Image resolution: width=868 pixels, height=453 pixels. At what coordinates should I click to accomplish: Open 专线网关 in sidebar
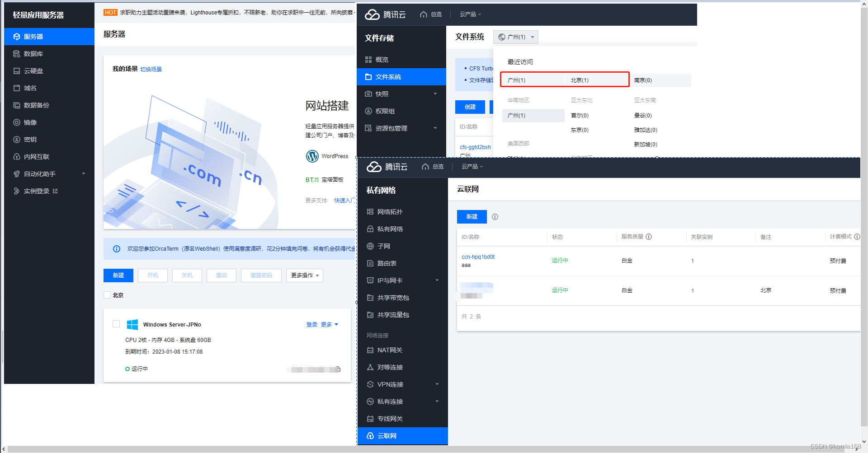tap(403, 419)
